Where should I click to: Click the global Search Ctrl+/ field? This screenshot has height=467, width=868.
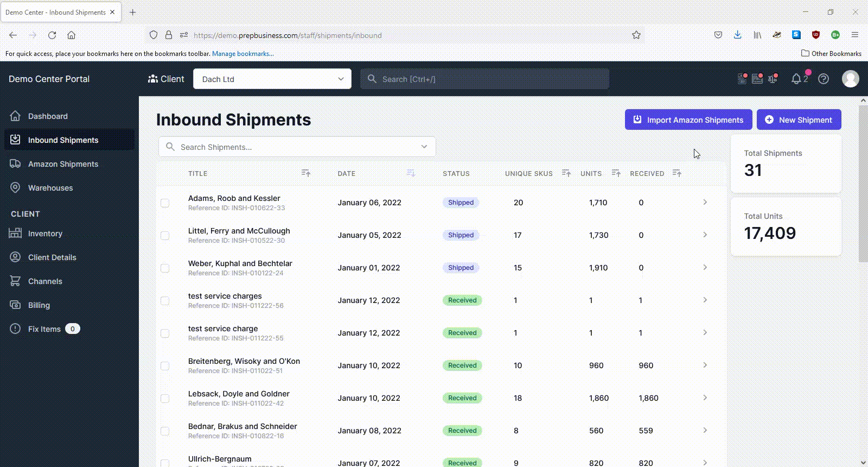coord(485,79)
